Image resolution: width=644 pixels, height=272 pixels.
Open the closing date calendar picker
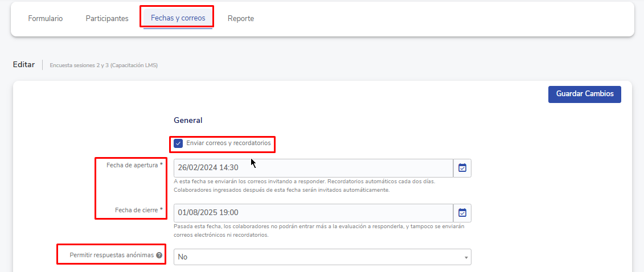tap(462, 213)
